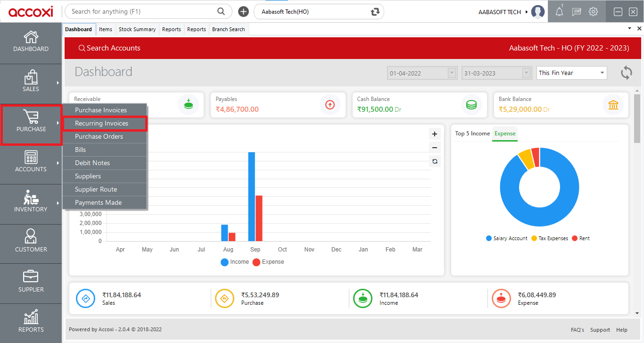This screenshot has width=644, height=343.
Task: Open the Dashboard sidebar icon
Action: (x=31, y=37)
